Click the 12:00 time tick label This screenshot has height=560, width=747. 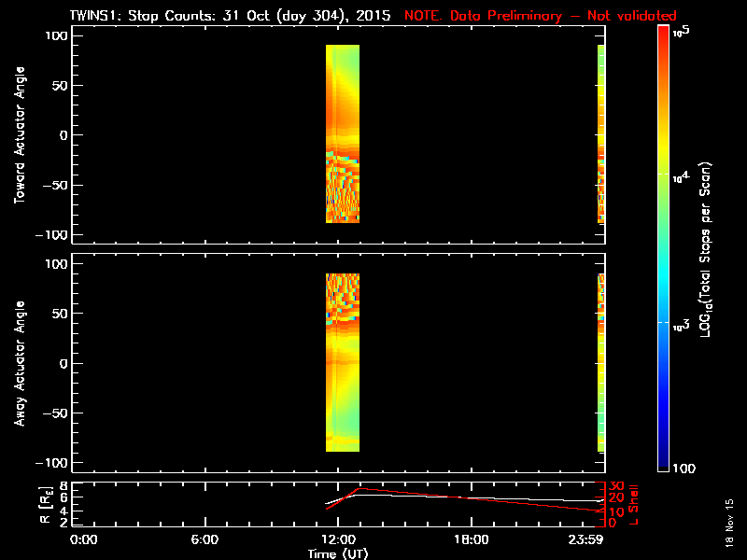(336, 539)
